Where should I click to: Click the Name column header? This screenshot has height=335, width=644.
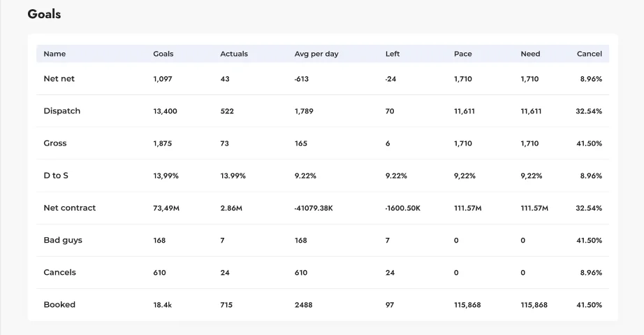(x=54, y=54)
